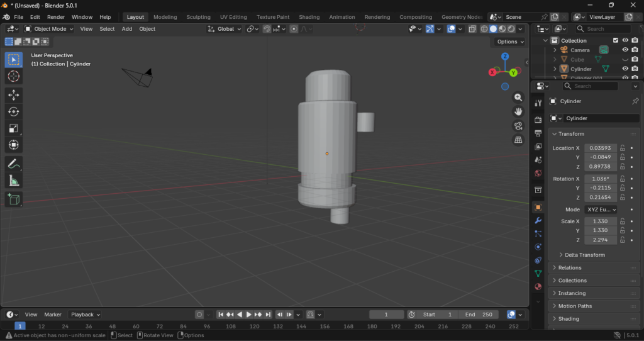Toggle camera view in the viewport

tap(518, 125)
